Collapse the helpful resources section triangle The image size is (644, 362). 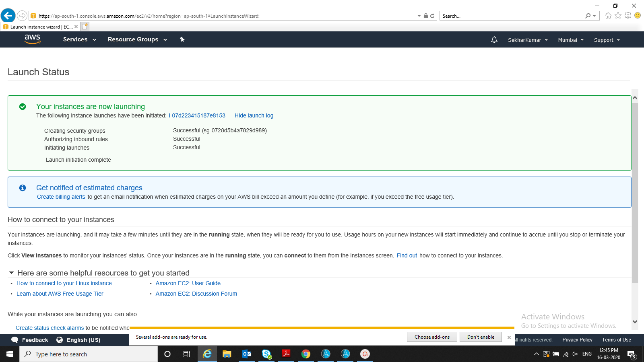[x=11, y=273]
